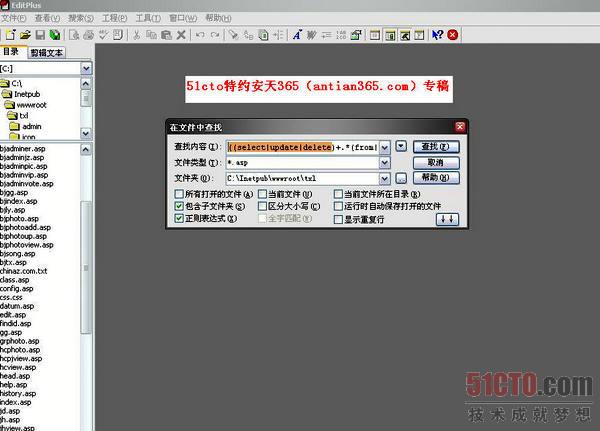Screen dimensions: 600x431
Task: Click the Copy toolbar icon
Action: pos(152,35)
